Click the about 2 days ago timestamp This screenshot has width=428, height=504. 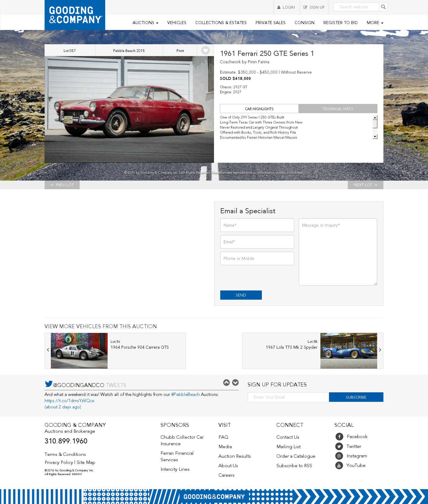63,407
